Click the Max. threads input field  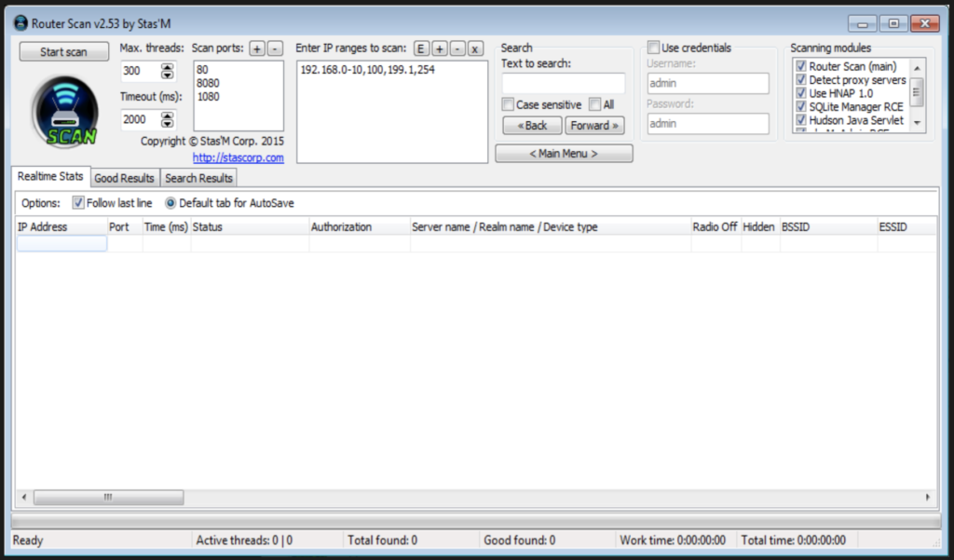click(x=141, y=71)
